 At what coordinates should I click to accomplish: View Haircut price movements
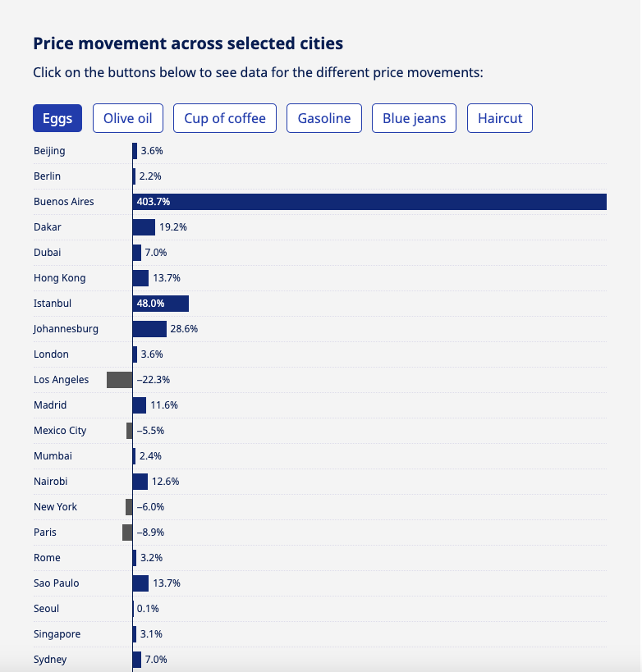[500, 118]
